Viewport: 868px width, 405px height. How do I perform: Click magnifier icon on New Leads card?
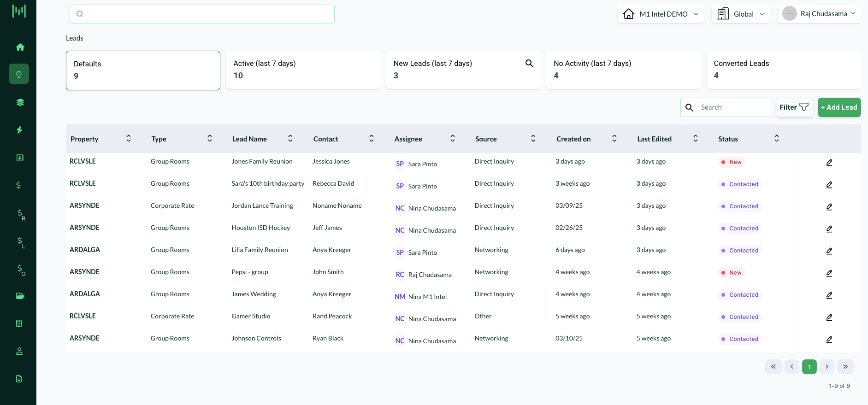[529, 64]
